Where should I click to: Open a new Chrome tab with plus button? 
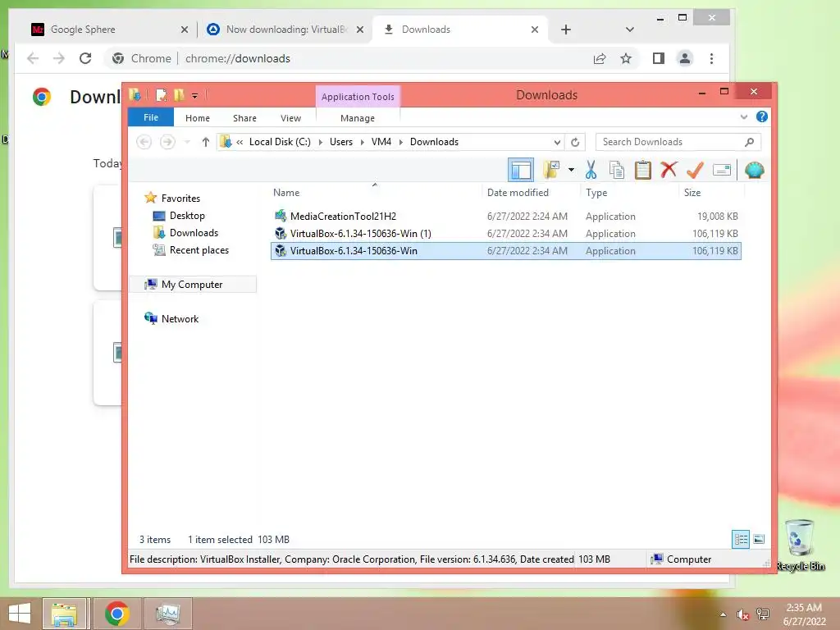[x=566, y=30]
